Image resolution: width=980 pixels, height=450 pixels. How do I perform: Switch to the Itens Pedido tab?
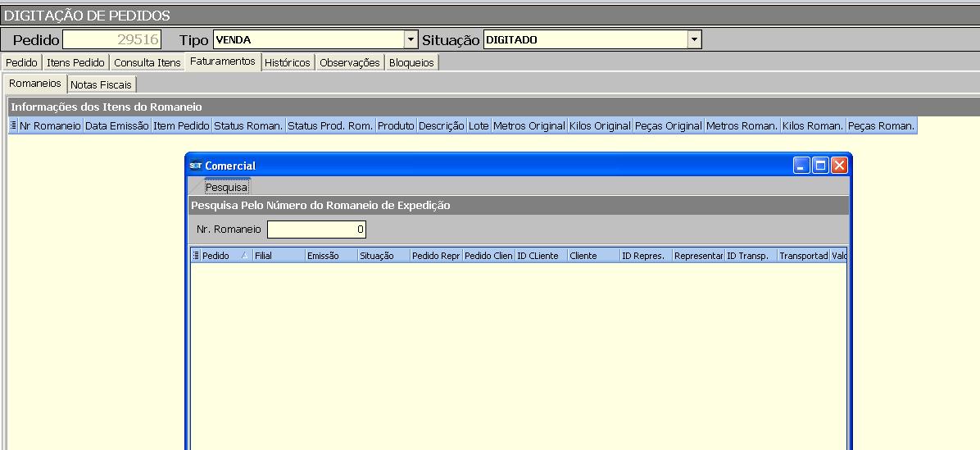pyautogui.click(x=75, y=63)
